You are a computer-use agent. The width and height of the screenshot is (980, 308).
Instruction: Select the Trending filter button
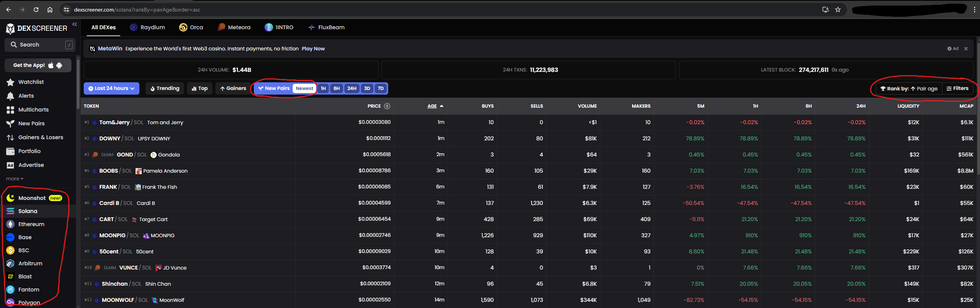[165, 88]
